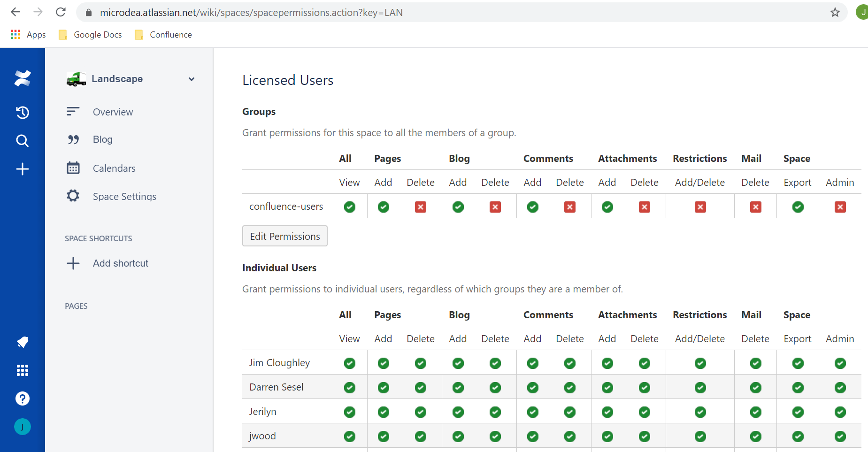
Task: Open the search magnifier icon
Action: [23, 141]
